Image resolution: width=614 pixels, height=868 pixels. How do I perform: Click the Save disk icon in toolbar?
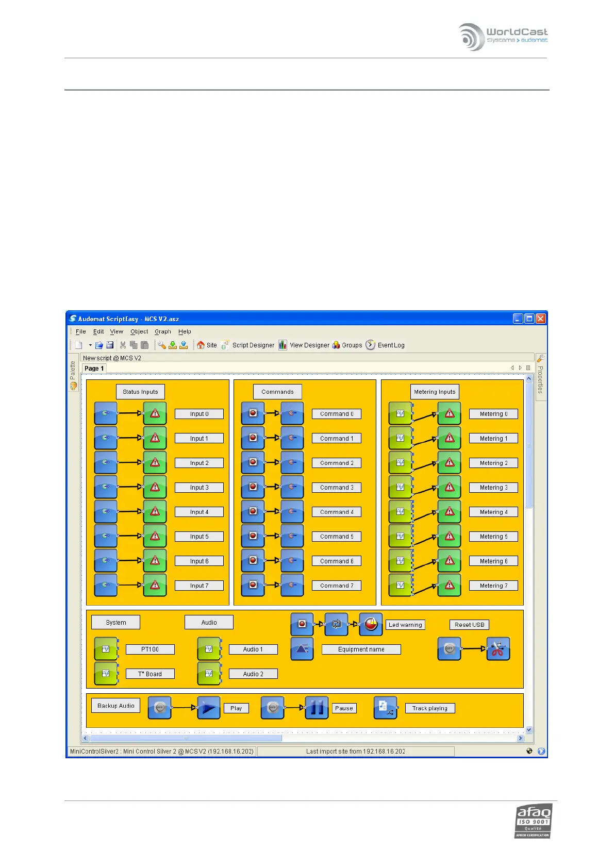pos(110,345)
